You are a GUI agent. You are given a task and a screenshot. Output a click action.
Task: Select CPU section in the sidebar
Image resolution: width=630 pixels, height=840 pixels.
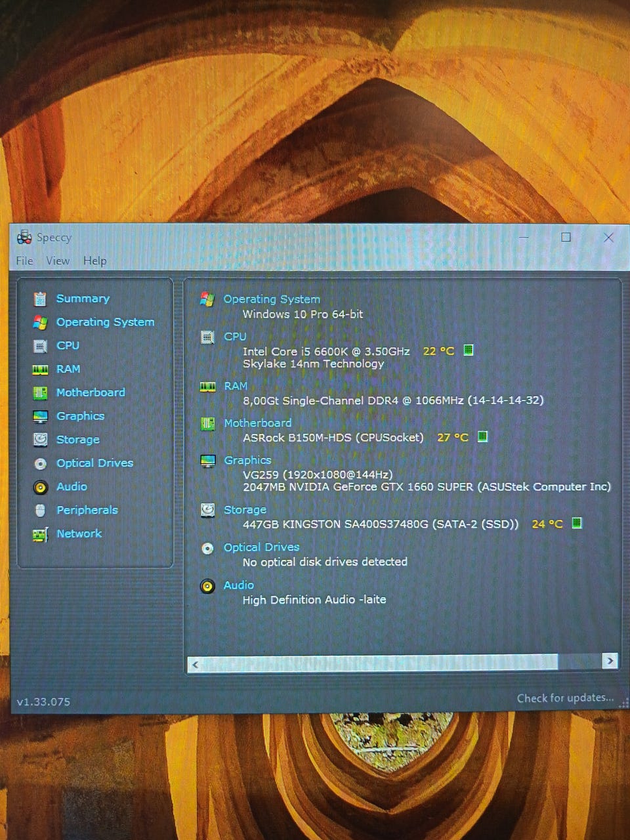(68, 346)
